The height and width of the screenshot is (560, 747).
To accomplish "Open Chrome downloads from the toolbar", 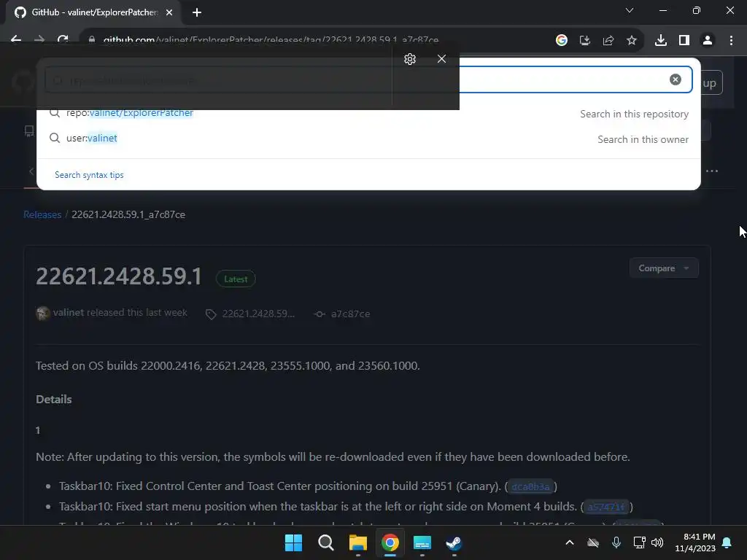I will (x=660, y=41).
